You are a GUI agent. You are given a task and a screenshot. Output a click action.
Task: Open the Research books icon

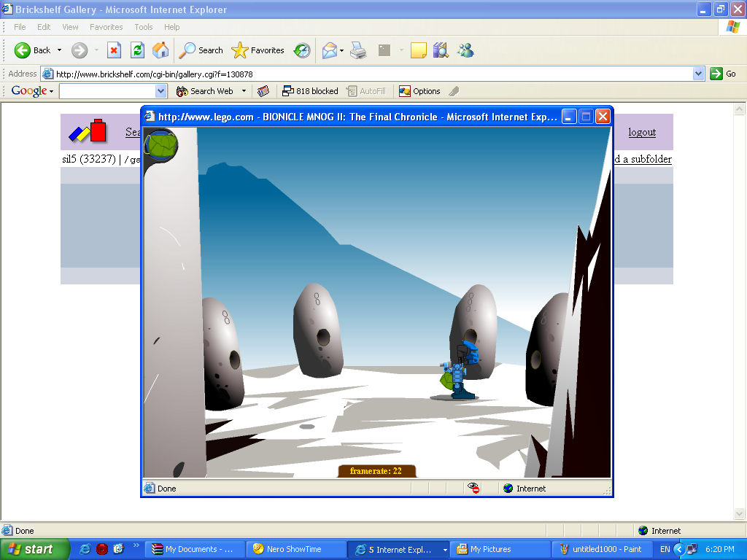pos(441,50)
